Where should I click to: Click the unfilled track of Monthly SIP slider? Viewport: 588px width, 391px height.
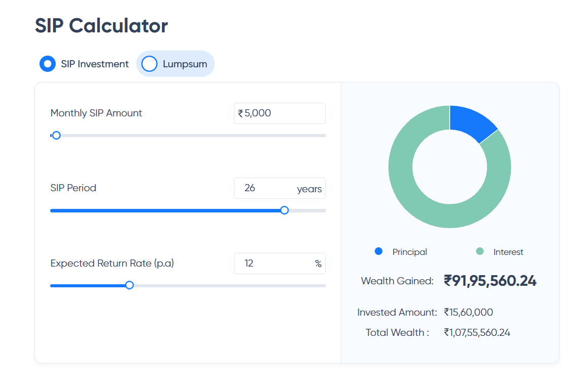click(x=192, y=136)
